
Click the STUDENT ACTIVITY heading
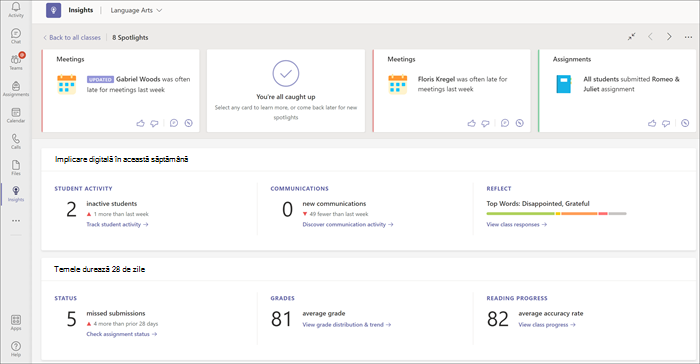(83, 188)
